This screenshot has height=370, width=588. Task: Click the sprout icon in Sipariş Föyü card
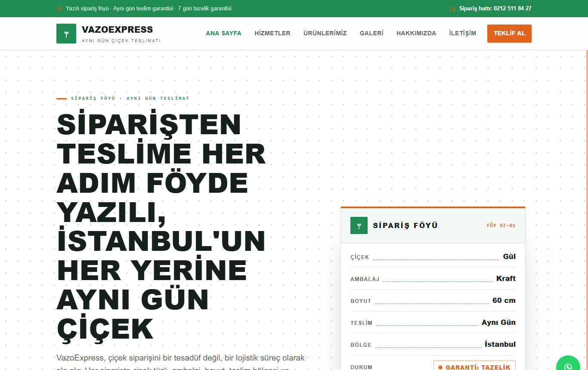click(x=359, y=225)
